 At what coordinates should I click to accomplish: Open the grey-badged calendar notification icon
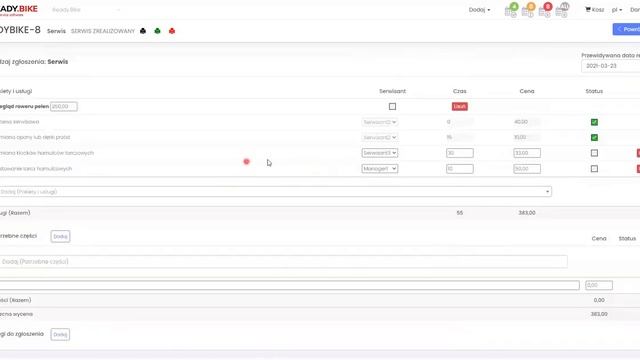pyautogui.click(x=562, y=10)
